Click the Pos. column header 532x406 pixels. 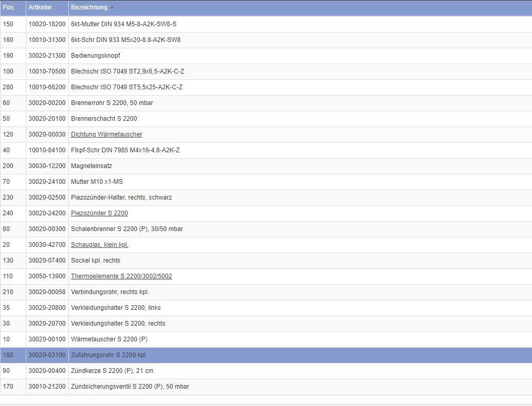coord(9,7)
